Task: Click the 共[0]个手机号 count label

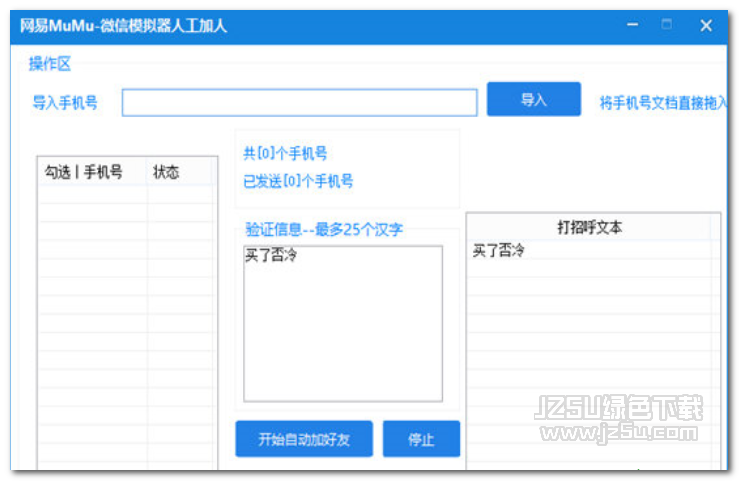Action: pos(285,153)
